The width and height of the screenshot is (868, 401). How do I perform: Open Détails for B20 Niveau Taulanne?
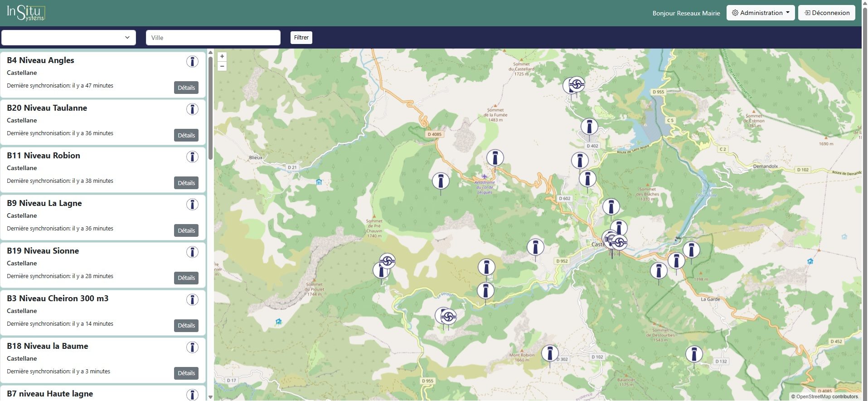[x=186, y=135]
